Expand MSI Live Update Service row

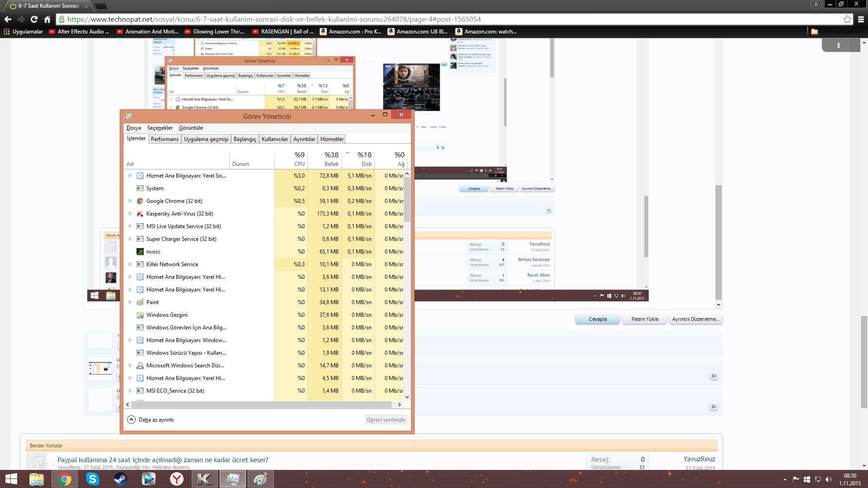point(130,226)
